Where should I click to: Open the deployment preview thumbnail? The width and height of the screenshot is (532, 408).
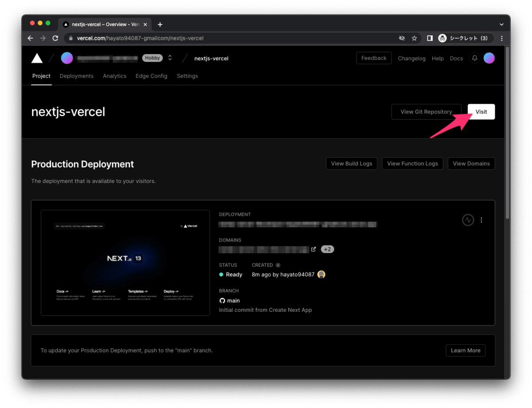tap(125, 263)
